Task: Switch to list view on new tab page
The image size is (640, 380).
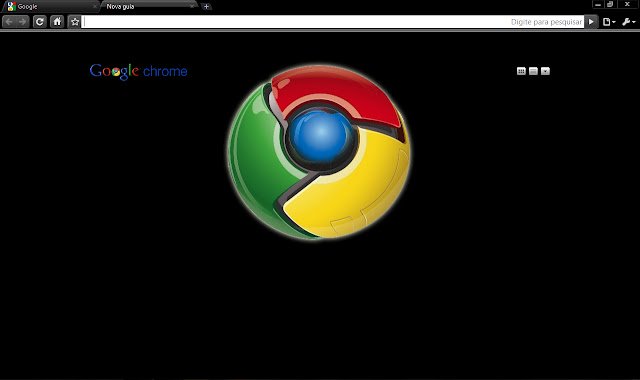Action: 533,71
